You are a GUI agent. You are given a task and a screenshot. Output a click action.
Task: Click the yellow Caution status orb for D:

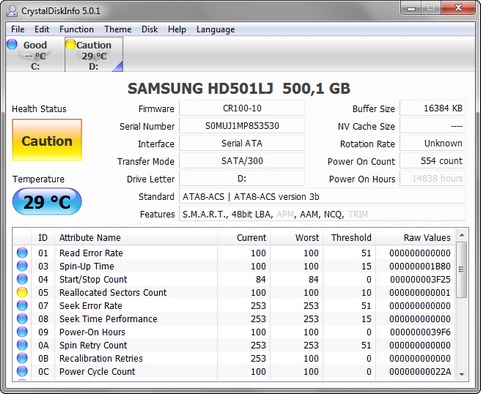(x=71, y=44)
